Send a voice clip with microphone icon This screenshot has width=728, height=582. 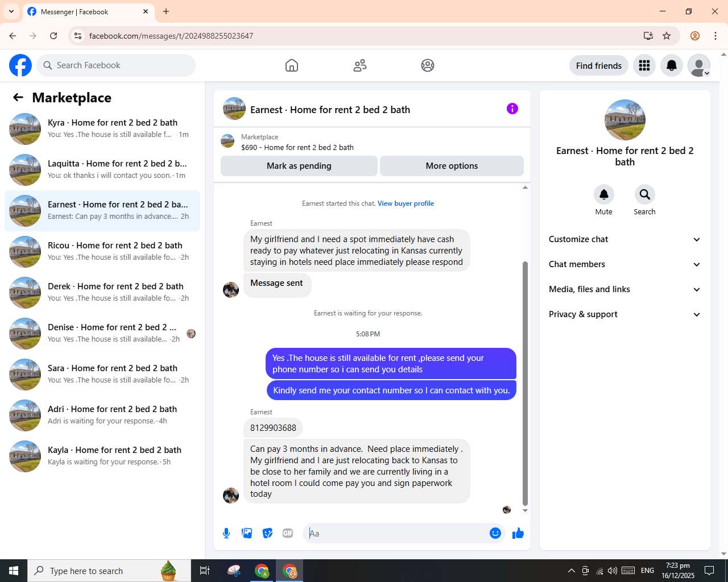tap(226, 533)
